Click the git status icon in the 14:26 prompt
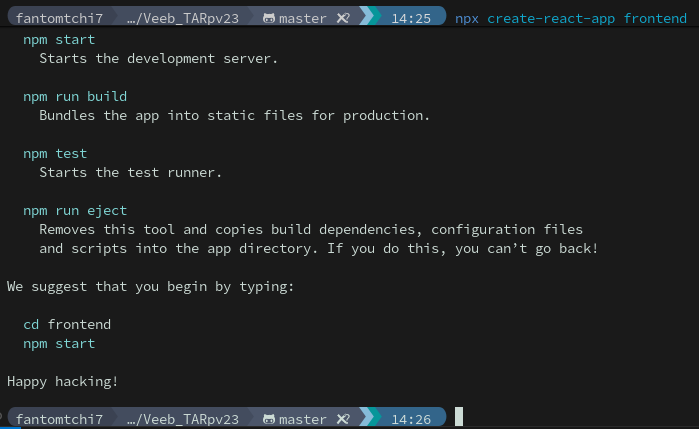The height and width of the screenshot is (429, 699). (x=343, y=419)
